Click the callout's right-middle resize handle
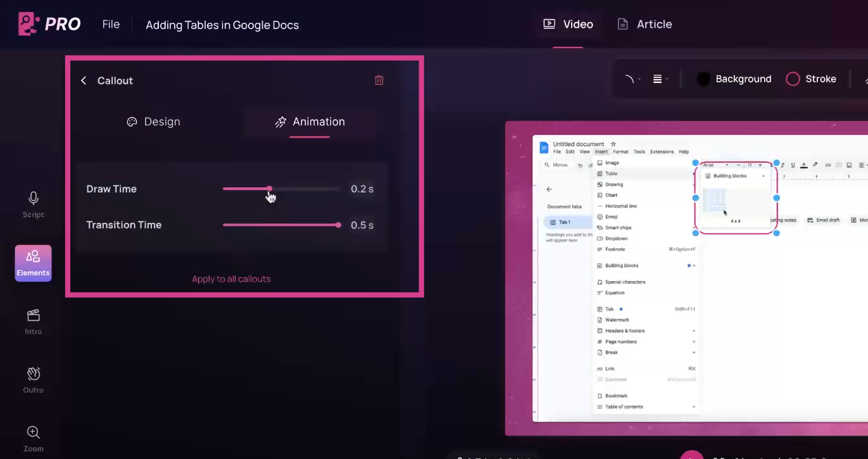 [x=777, y=198]
